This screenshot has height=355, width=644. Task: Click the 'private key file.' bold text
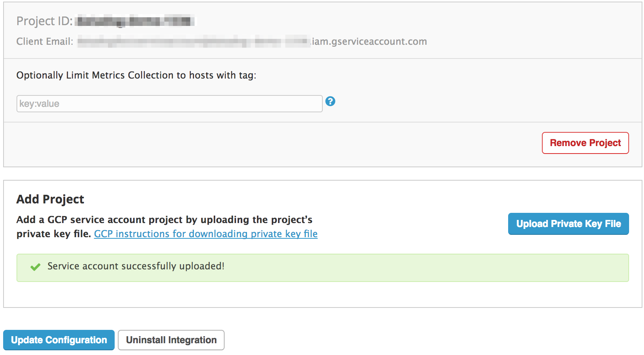(54, 234)
